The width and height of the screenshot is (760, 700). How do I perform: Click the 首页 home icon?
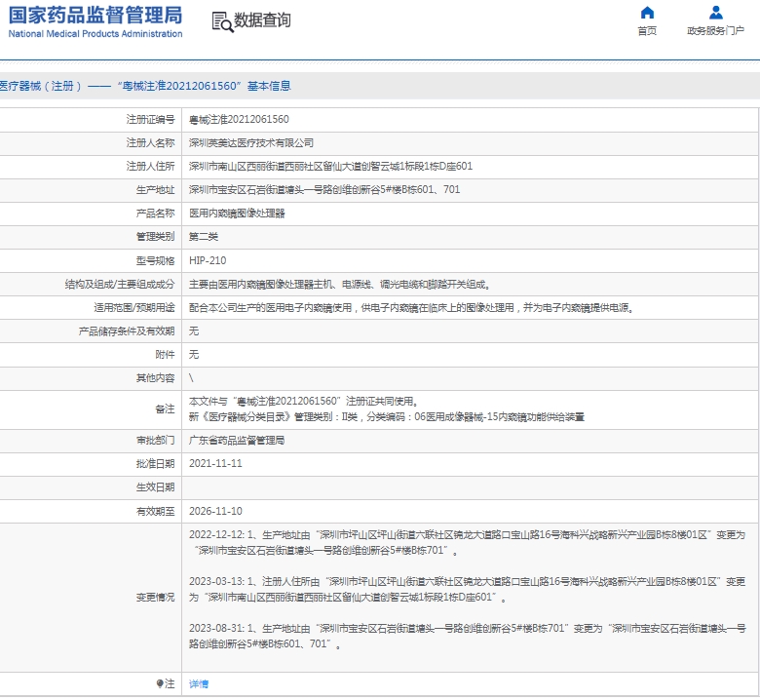(647, 12)
